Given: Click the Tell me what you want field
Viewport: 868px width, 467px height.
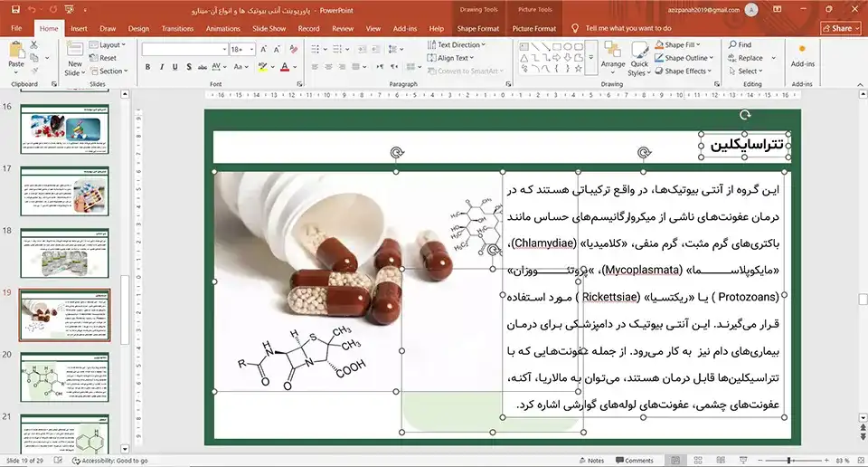Looking at the screenshot, I should click(628, 28).
